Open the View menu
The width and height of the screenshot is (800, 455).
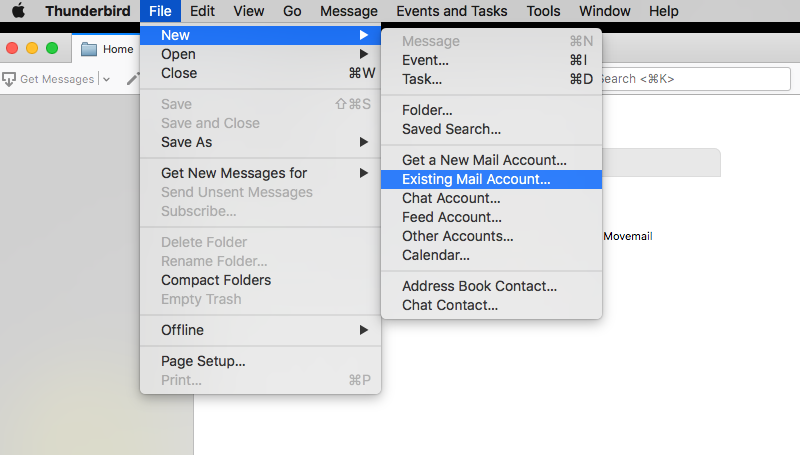click(x=249, y=11)
